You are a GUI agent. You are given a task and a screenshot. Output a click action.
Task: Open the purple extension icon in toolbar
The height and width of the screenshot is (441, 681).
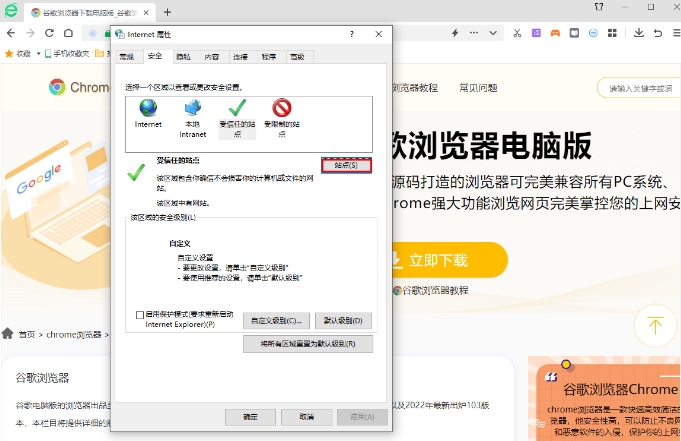coord(536,33)
